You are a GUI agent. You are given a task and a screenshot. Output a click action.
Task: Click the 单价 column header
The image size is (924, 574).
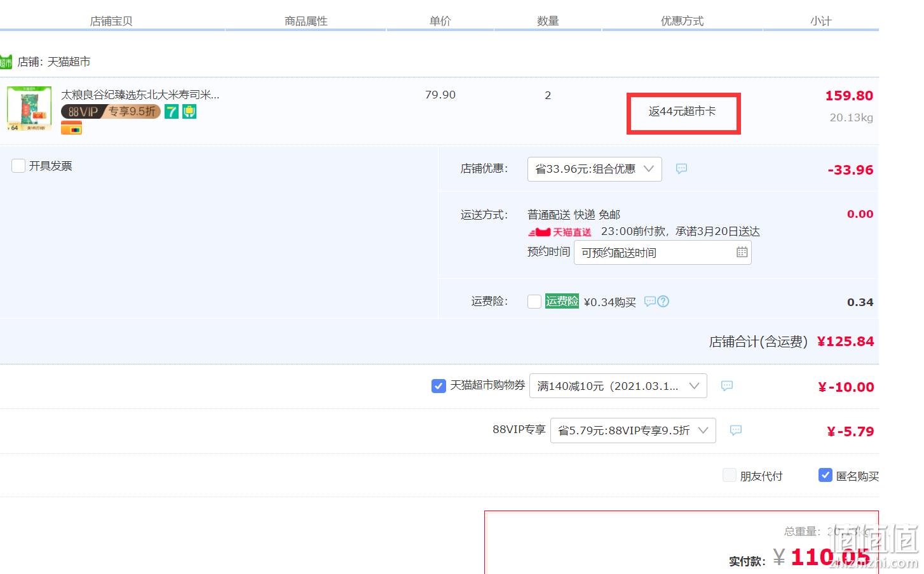[440, 21]
